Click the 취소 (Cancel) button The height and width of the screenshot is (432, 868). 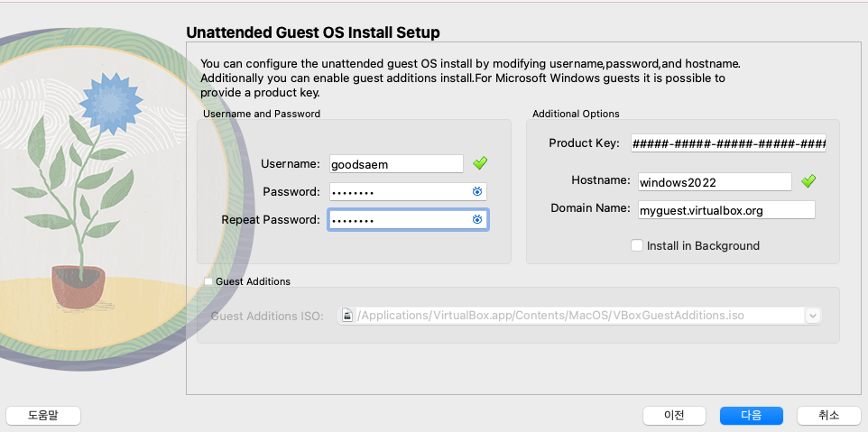point(828,416)
